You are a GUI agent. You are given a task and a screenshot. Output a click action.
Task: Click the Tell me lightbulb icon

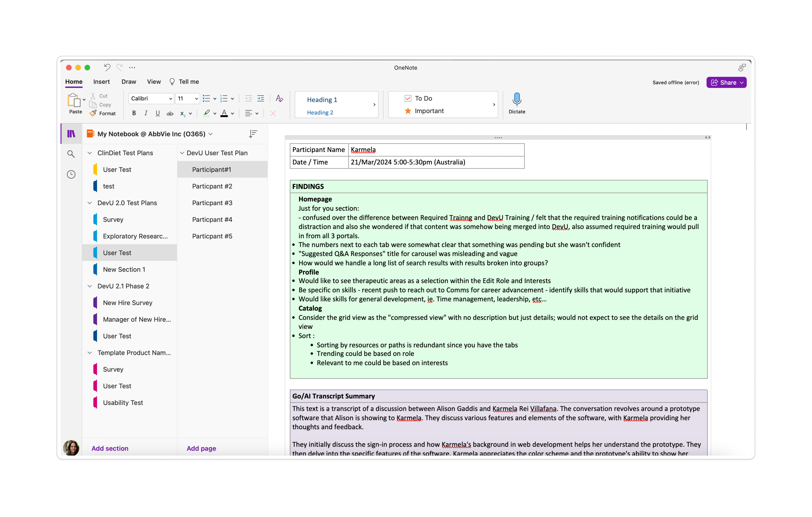point(172,82)
